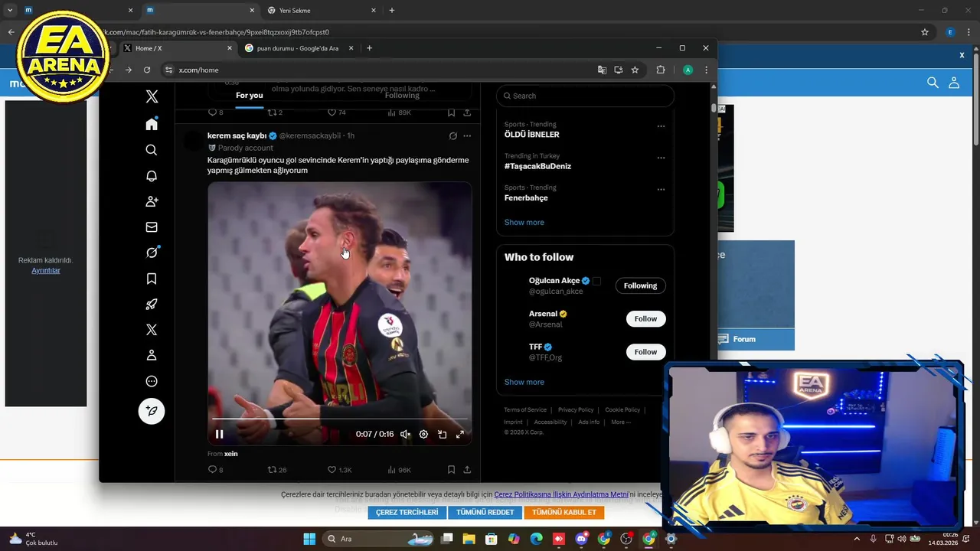Viewport: 980px width, 551px height.
Task: Share the kerem saç kaybı post
Action: [x=467, y=470]
